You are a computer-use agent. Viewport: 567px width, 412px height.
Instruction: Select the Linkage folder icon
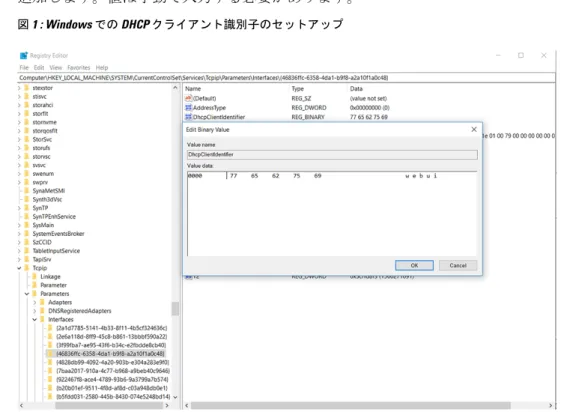35,277
